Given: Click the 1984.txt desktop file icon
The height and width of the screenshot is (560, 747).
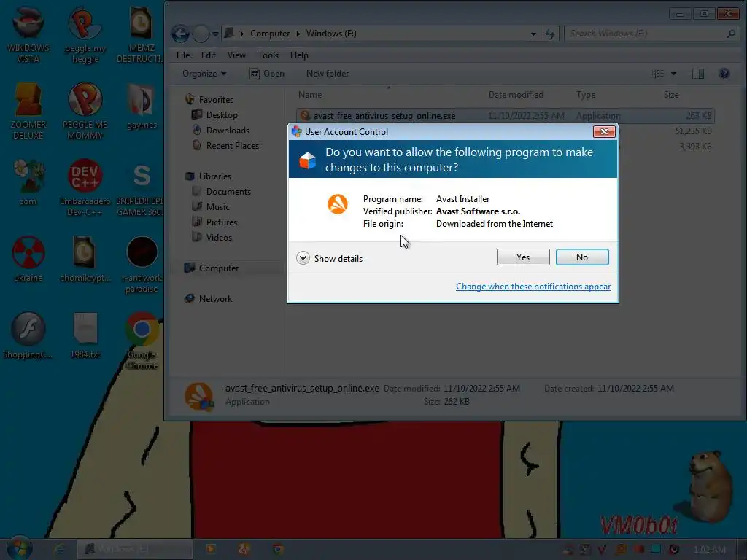Looking at the screenshot, I should coord(85,335).
